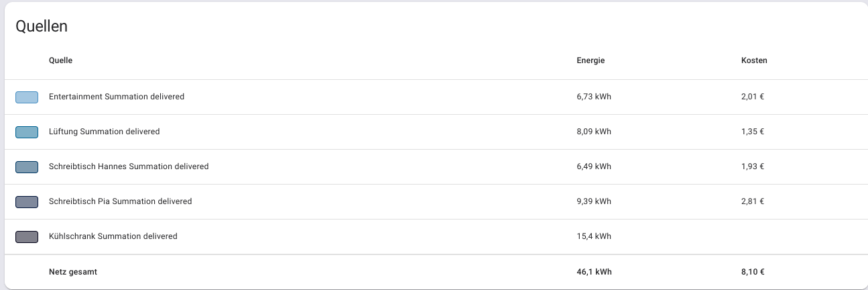The image size is (868, 290).
Task: Click Lüftung cost value 1,35 €
Action: click(x=753, y=132)
